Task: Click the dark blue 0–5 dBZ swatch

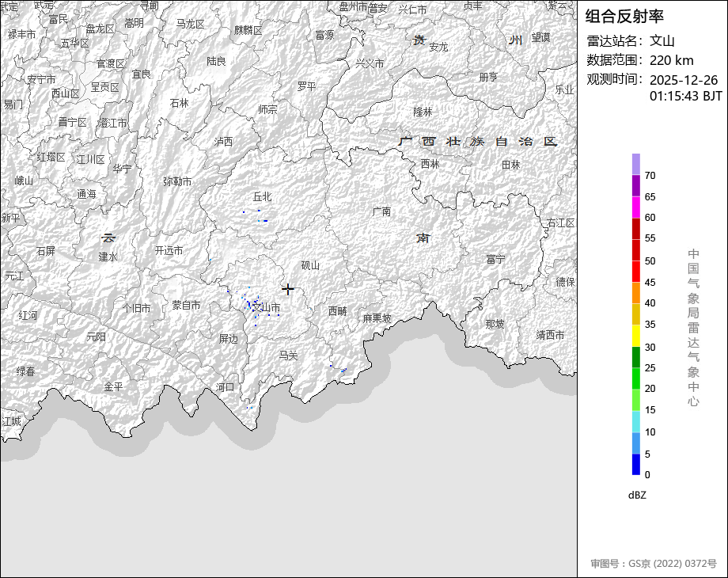Action: [x=636, y=465]
